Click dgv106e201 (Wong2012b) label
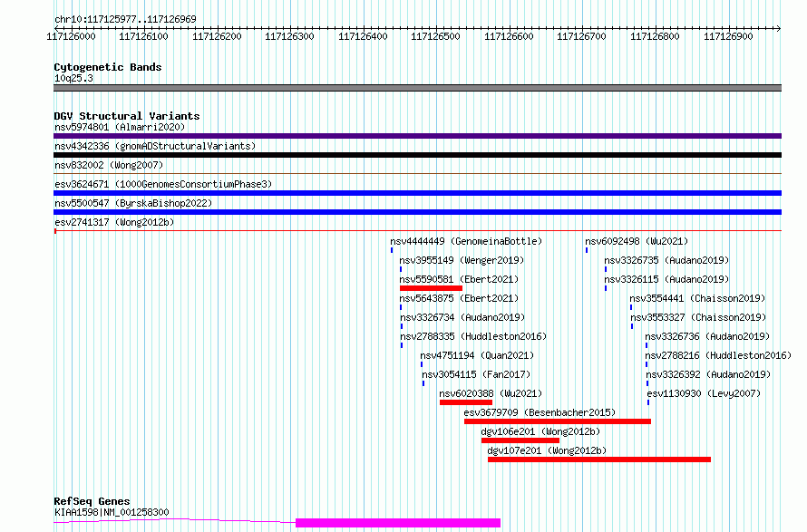The height and width of the screenshot is (532, 807). pos(540,431)
